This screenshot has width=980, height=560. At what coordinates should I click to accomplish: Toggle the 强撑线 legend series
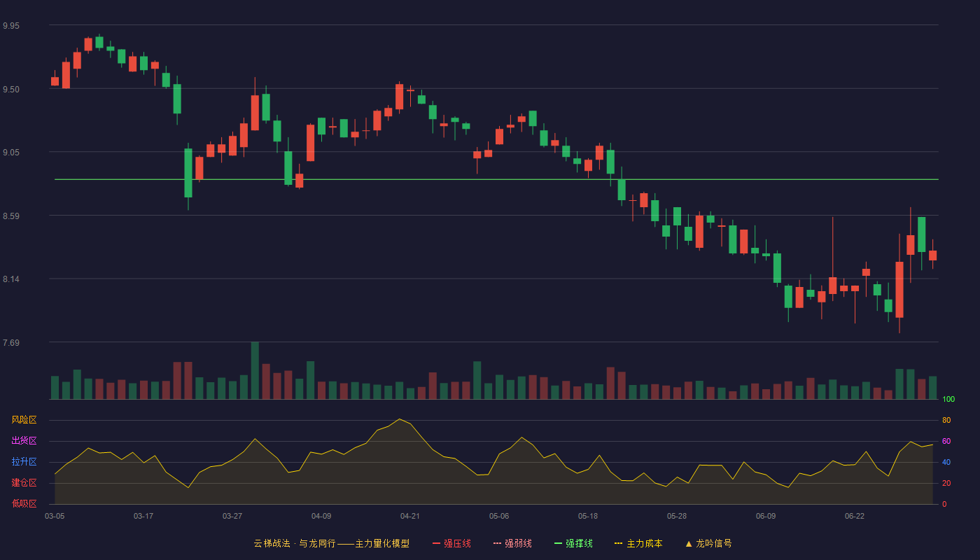(573, 543)
